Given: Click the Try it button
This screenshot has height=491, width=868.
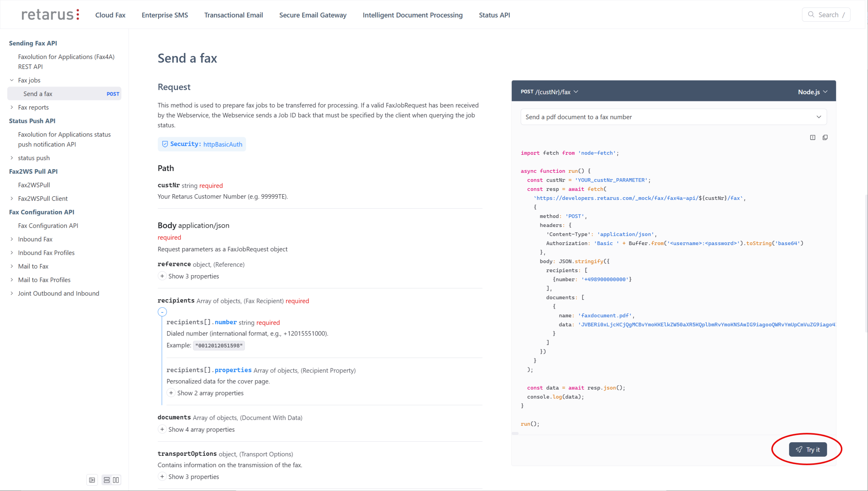Looking at the screenshot, I should pyautogui.click(x=808, y=449).
